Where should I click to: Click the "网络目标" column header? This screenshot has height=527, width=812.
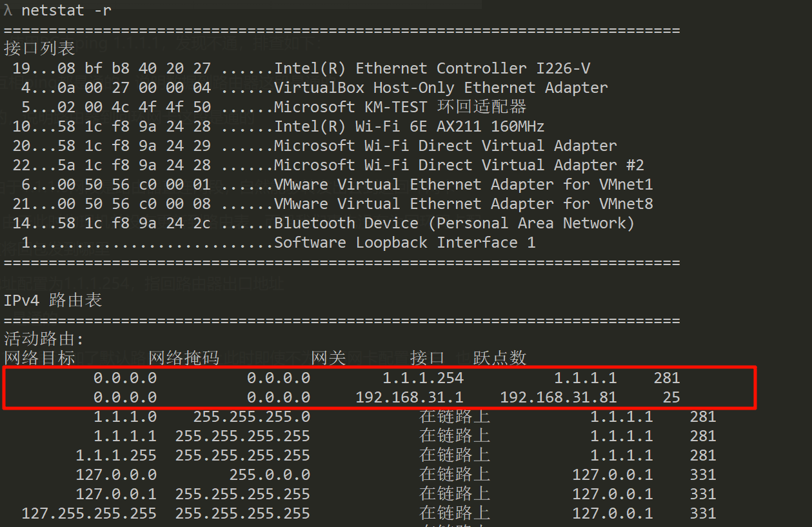(39, 358)
